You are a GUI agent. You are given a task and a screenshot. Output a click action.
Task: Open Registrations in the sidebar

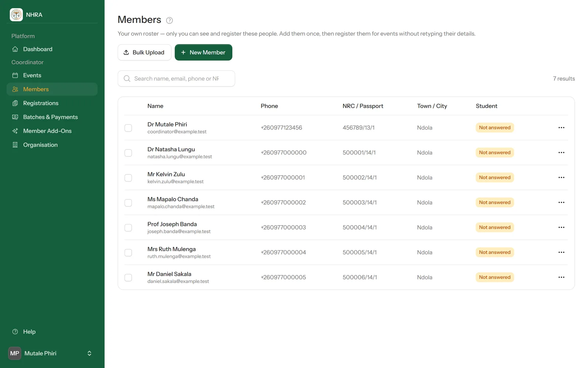click(x=52, y=103)
